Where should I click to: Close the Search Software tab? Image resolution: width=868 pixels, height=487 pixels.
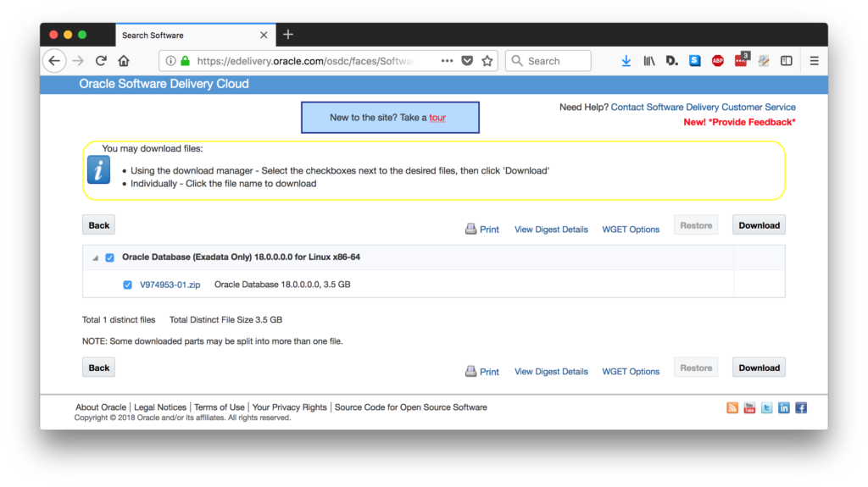pyautogui.click(x=264, y=35)
